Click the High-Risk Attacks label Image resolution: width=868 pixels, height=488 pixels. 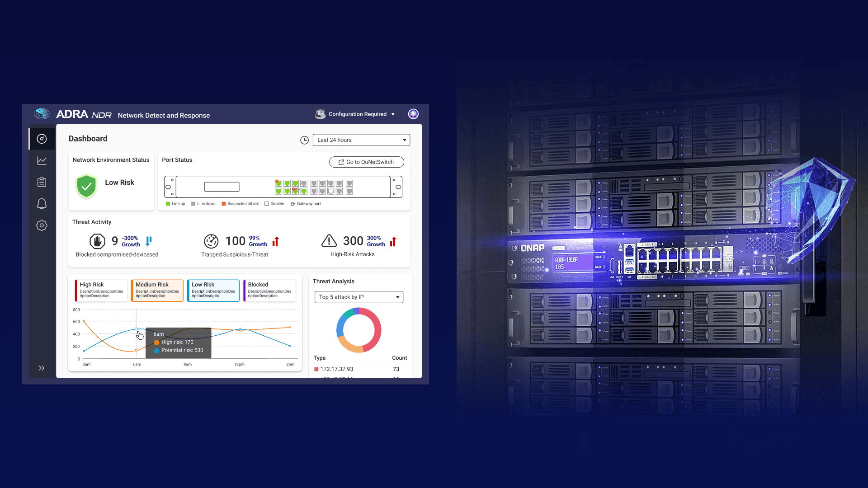coord(353,254)
